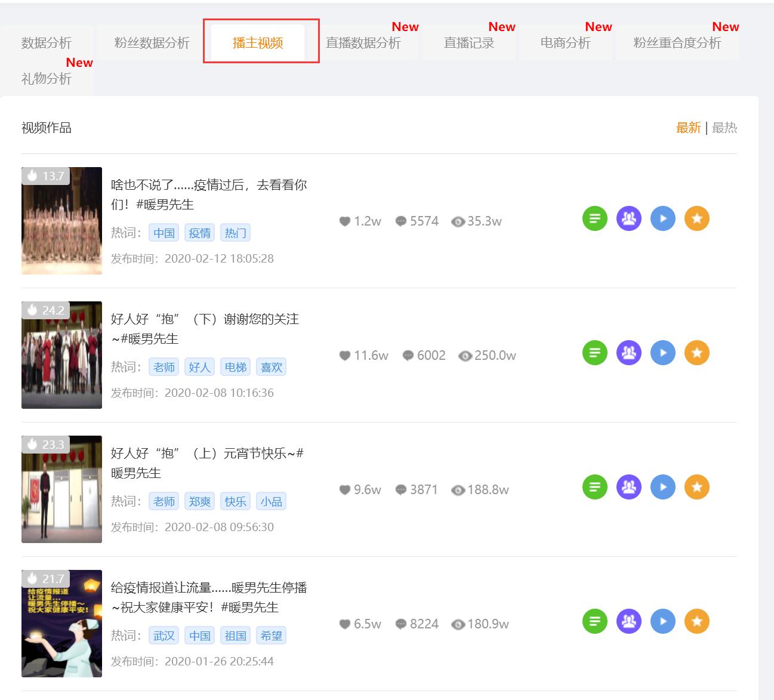Click hot word tag 小品
The width and height of the screenshot is (774, 700).
tap(272, 501)
